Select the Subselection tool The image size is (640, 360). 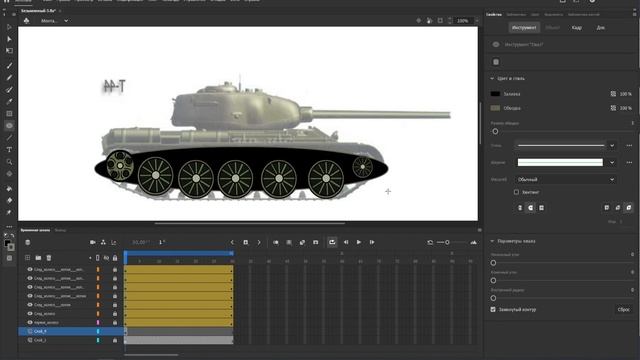9,39
